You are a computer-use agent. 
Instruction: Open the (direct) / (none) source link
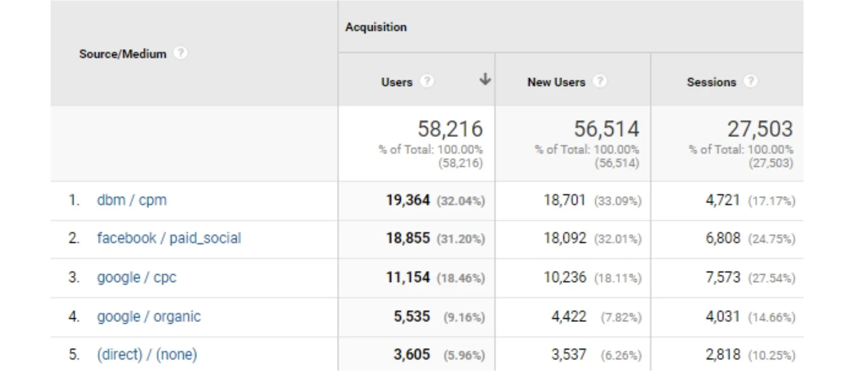(x=147, y=355)
